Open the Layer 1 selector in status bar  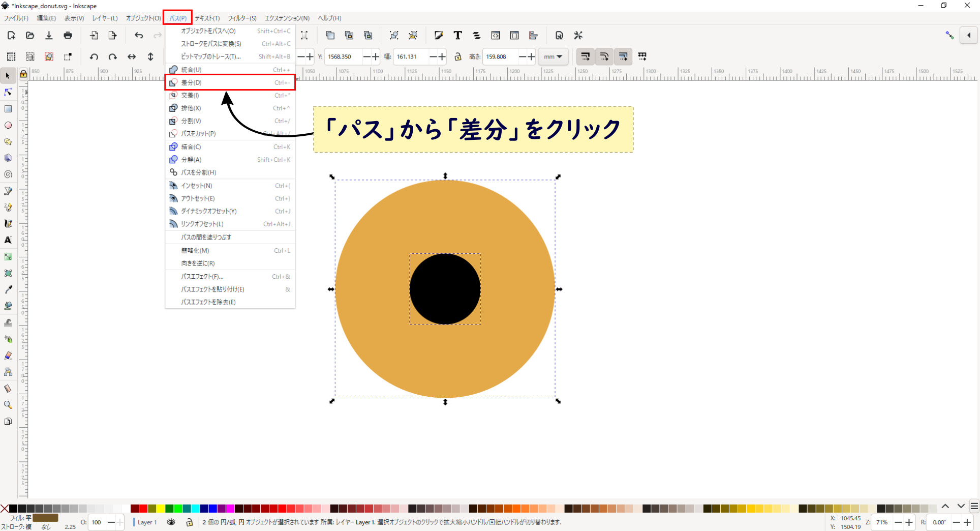coord(147,522)
